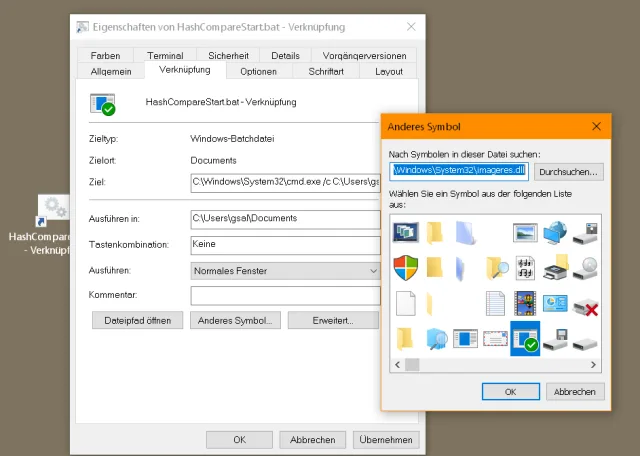Image resolution: width=640 pixels, height=456 pixels.
Task: Choose the sheet music audio file icon
Action: coord(525,267)
